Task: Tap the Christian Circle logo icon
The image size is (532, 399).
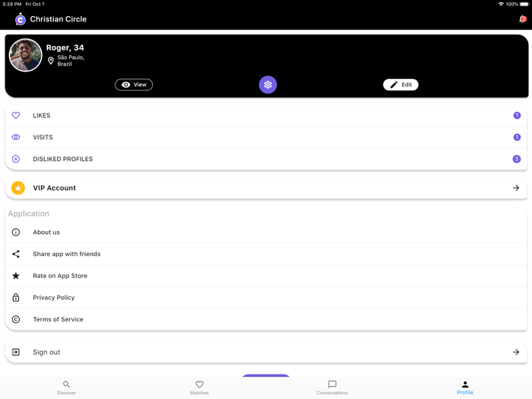Action: coord(21,19)
